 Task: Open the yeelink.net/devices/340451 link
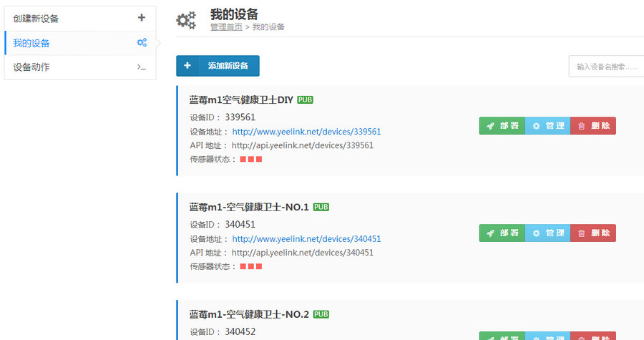pyautogui.click(x=306, y=239)
